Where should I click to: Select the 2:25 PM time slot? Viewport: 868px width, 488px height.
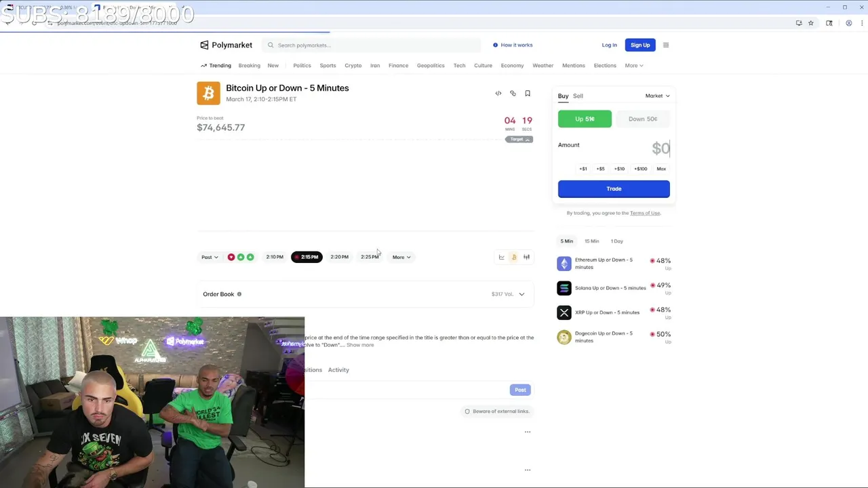point(370,257)
